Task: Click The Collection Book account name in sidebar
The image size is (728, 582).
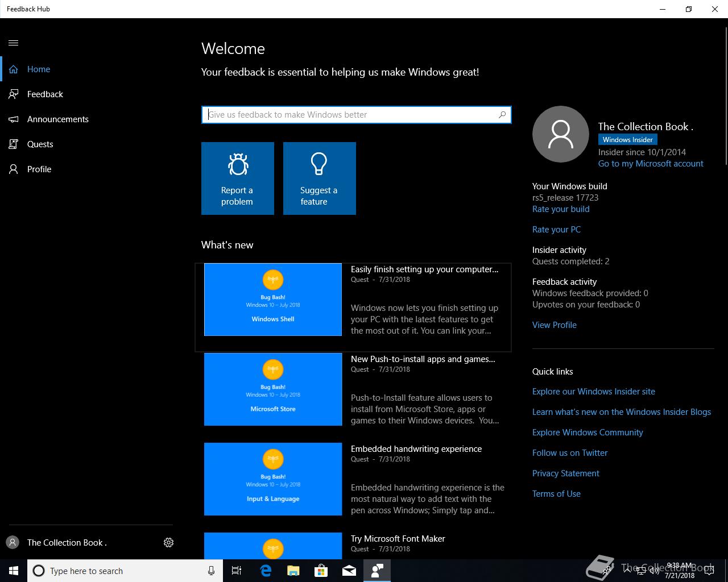Action: click(x=67, y=543)
